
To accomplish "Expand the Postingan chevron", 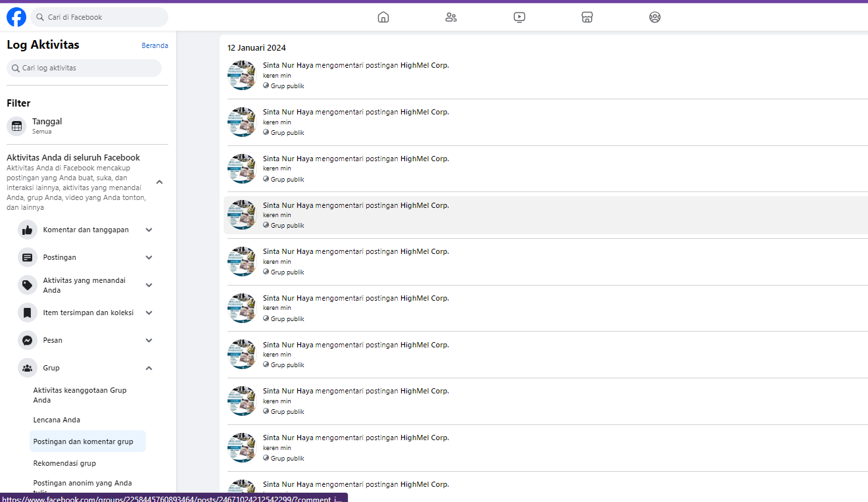I will [149, 257].
